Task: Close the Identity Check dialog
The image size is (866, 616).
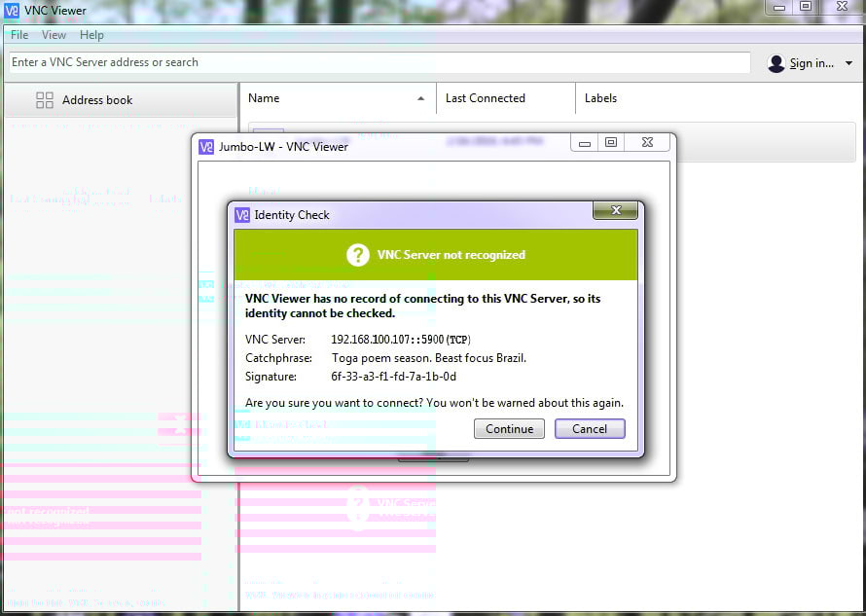Action: point(615,210)
